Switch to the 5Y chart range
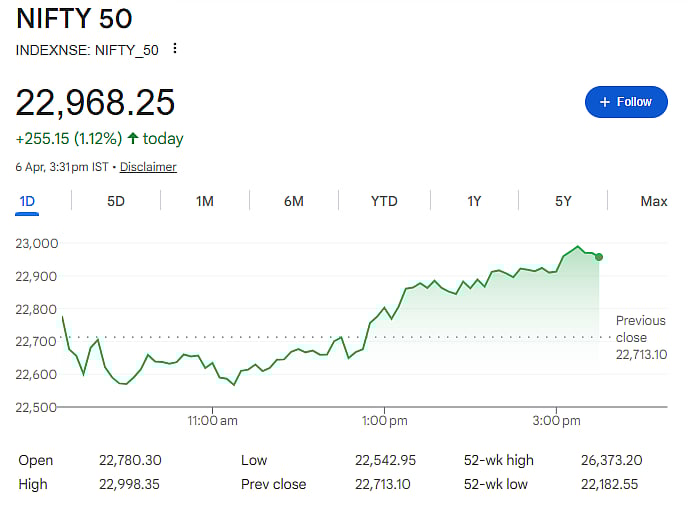This screenshot has height=507, width=688. 563,201
